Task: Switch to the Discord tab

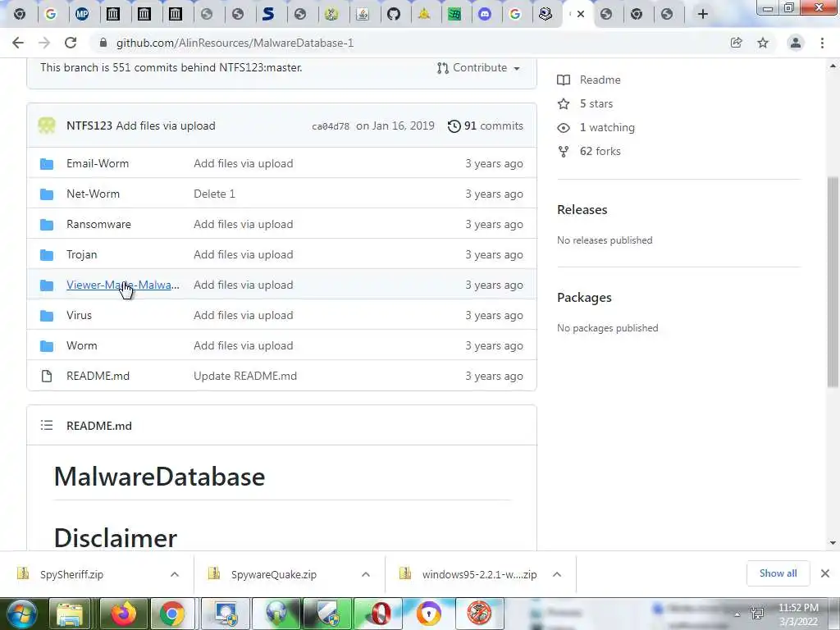Action: pos(485,14)
